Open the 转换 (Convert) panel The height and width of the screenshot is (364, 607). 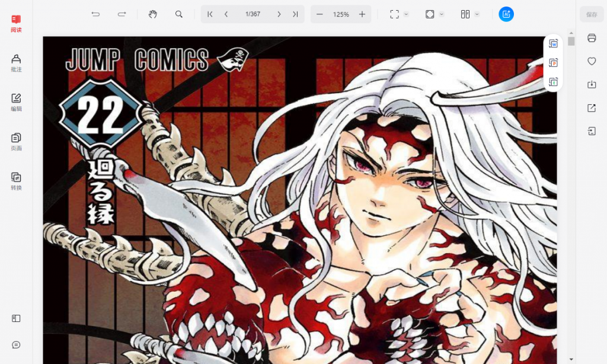[16, 181]
